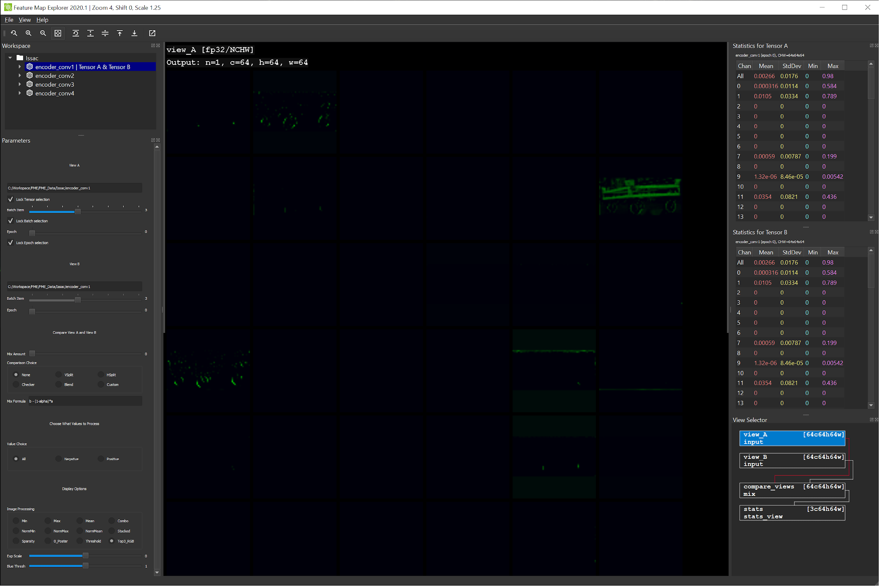Click the encoder_conv3 tensor icon
The height and width of the screenshot is (588, 879).
point(30,84)
